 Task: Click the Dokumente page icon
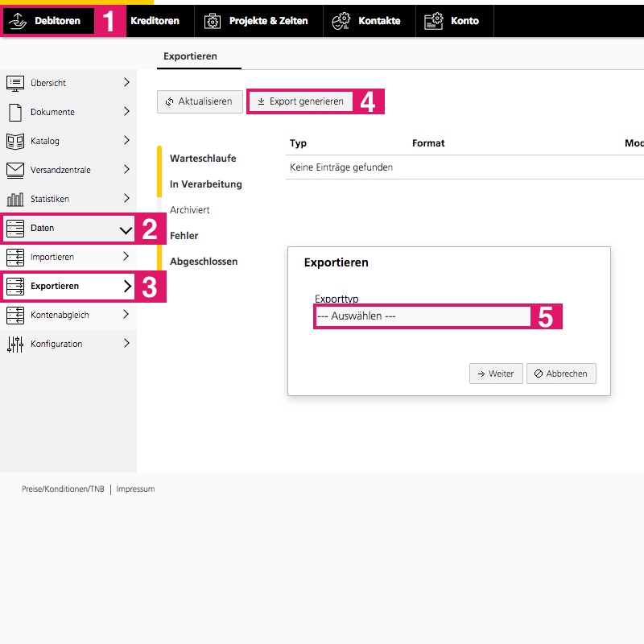tap(15, 112)
